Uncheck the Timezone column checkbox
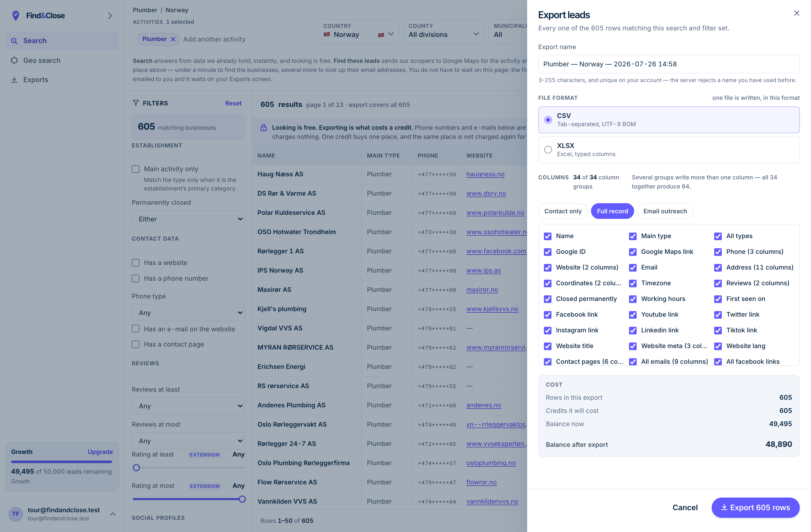 tap(633, 283)
